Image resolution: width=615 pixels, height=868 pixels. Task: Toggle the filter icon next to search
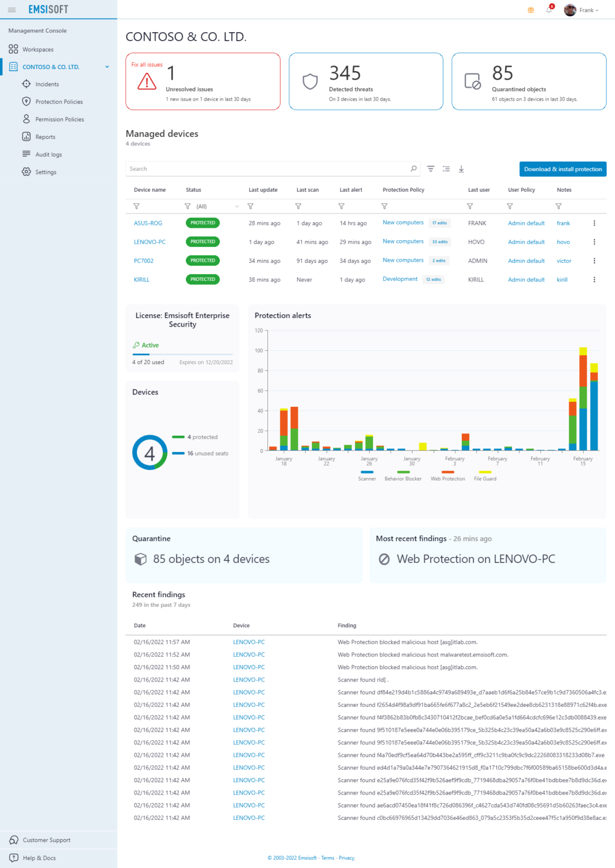pyautogui.click(x=431, y=168)
